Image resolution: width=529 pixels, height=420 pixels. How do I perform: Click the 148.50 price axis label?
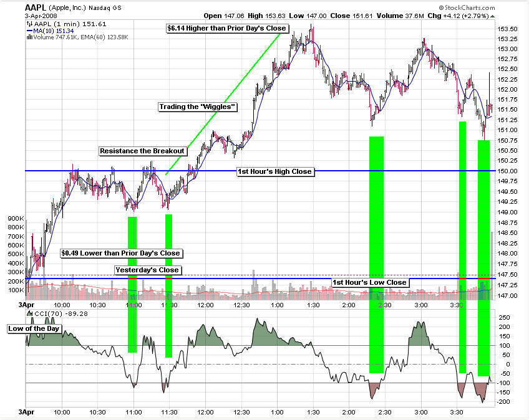coord(507,233)
